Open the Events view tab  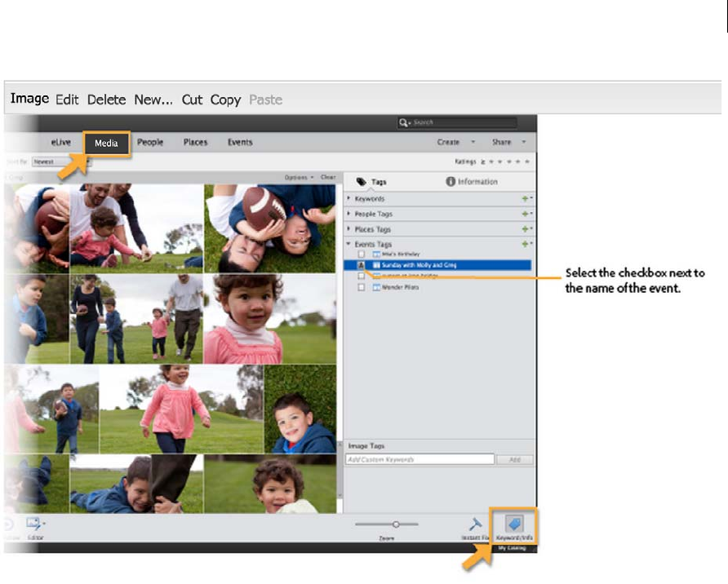240,143
